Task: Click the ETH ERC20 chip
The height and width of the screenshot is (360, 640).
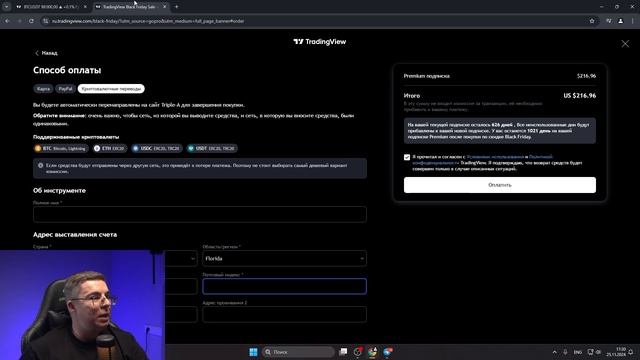Action: pos(109,148)
